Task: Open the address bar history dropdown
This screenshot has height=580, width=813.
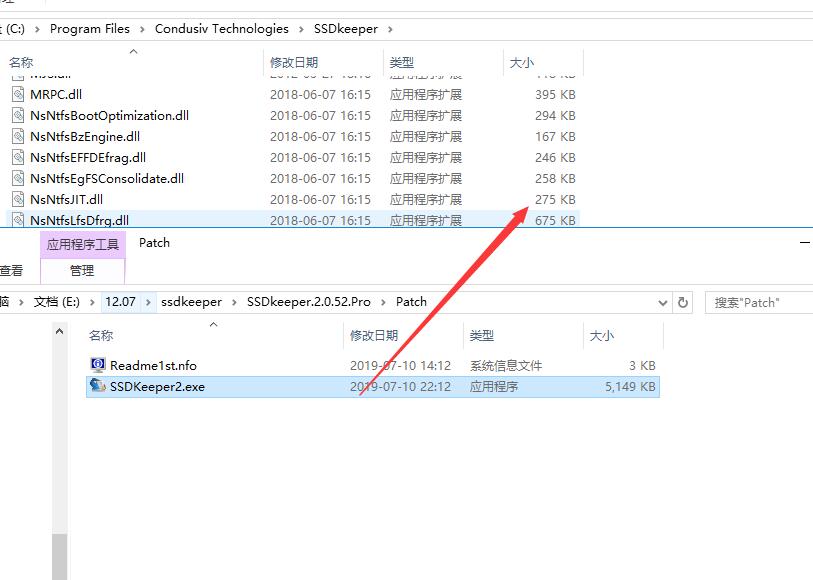Action: point(663,303)
